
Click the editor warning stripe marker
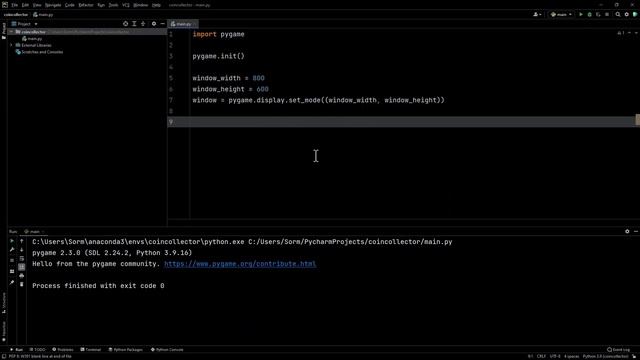[638, 120]
